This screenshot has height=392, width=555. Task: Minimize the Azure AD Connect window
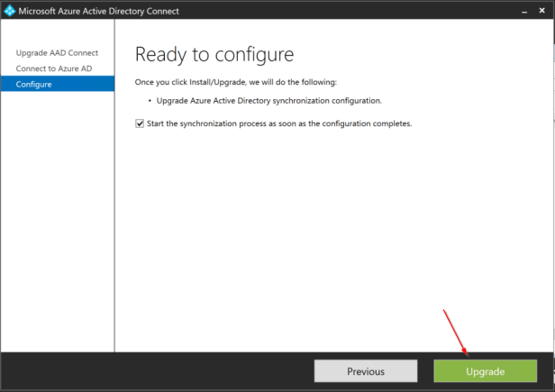pyautogui.click(x=523, y=11)
